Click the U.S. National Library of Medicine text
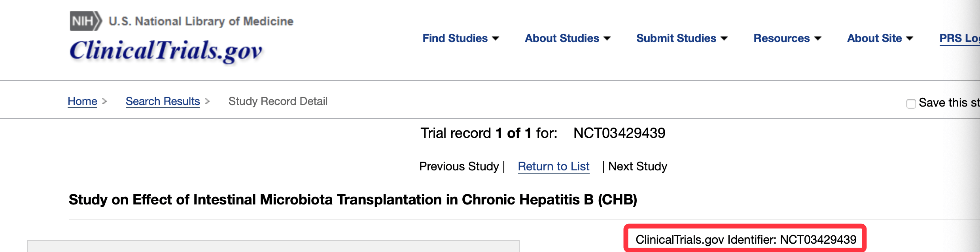This screenshot has height=252, width=980. click(x=201, y=21)
